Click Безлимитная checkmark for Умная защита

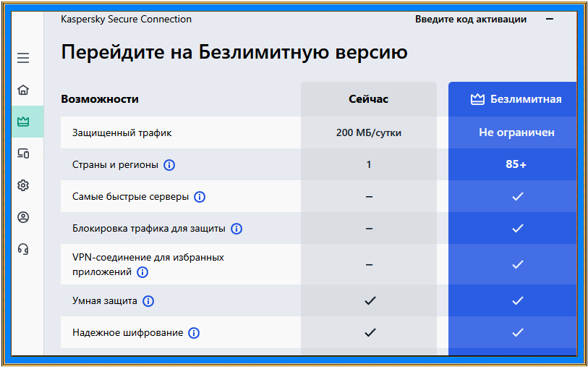click(x=518, y=300)
